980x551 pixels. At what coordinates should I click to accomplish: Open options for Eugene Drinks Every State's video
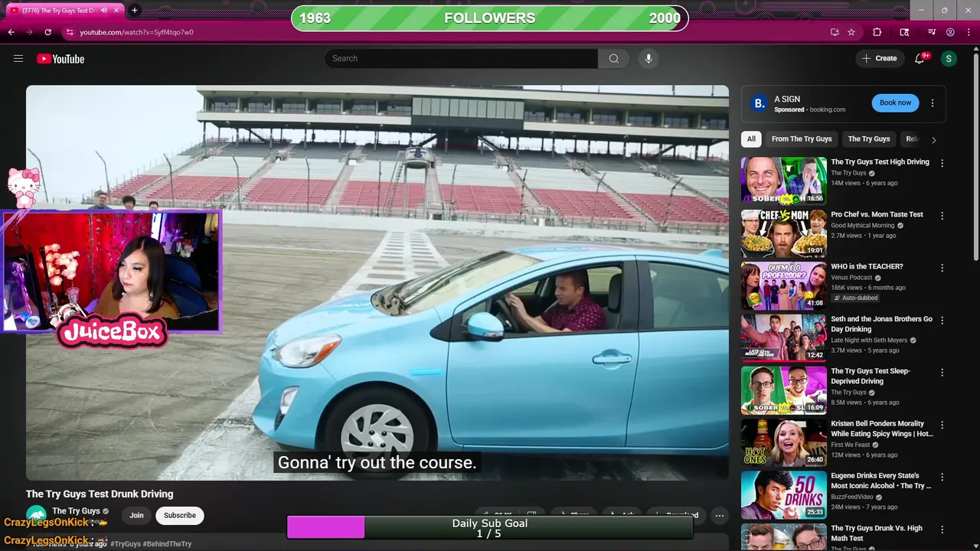tap(942, 477)
